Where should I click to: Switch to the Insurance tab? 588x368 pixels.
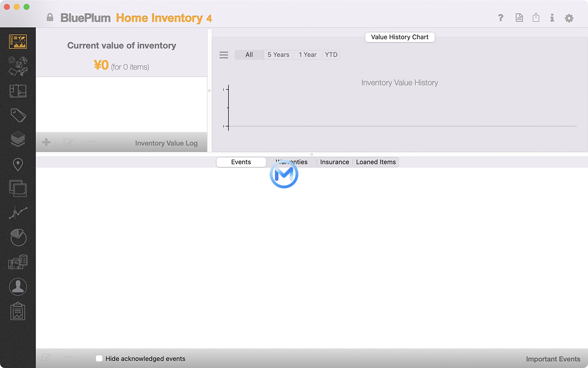tap(335, 162)
